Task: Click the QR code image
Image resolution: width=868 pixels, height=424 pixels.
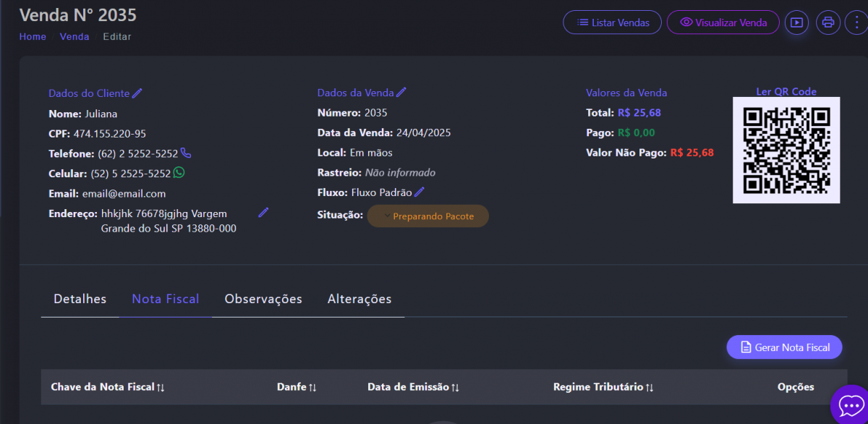Action: click(x=786, y=150)
